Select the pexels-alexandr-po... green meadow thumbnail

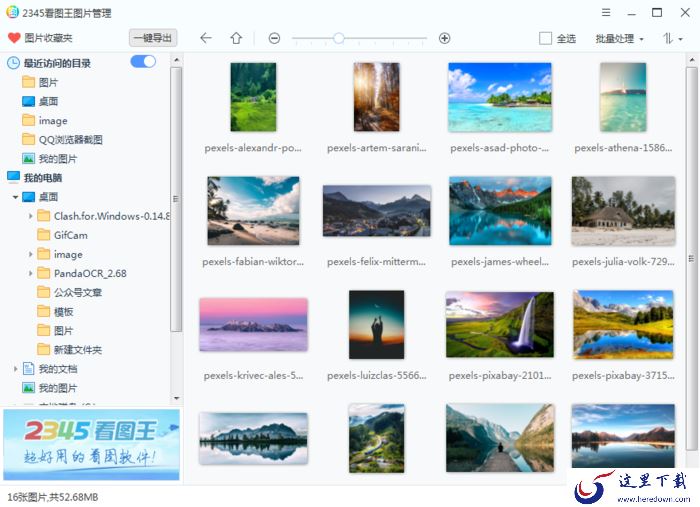tap(253, 97)
